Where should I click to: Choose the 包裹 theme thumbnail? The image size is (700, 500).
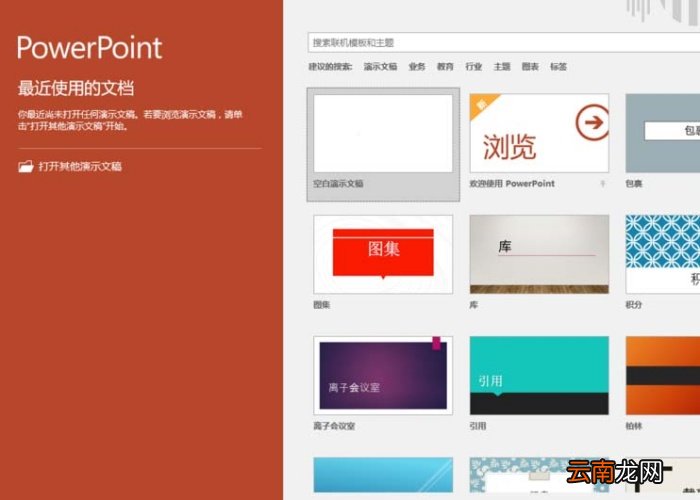point(662,133)
